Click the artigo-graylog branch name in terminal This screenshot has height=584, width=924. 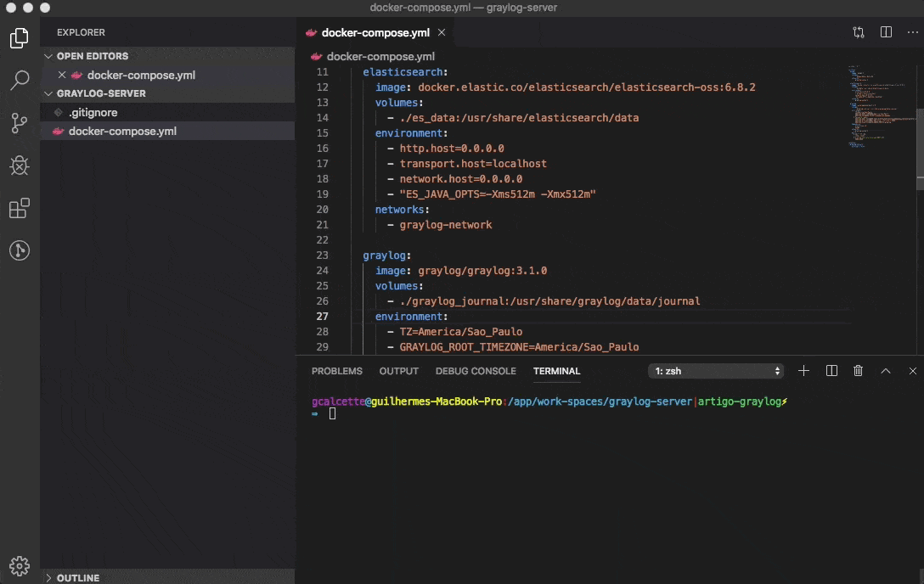click(740, 401)
